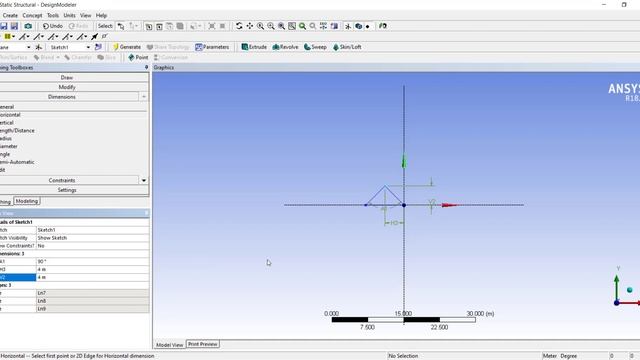Select the Horizontal dimension tool
The width and height of the screenshot is (640, 360).
coord(10,115)
